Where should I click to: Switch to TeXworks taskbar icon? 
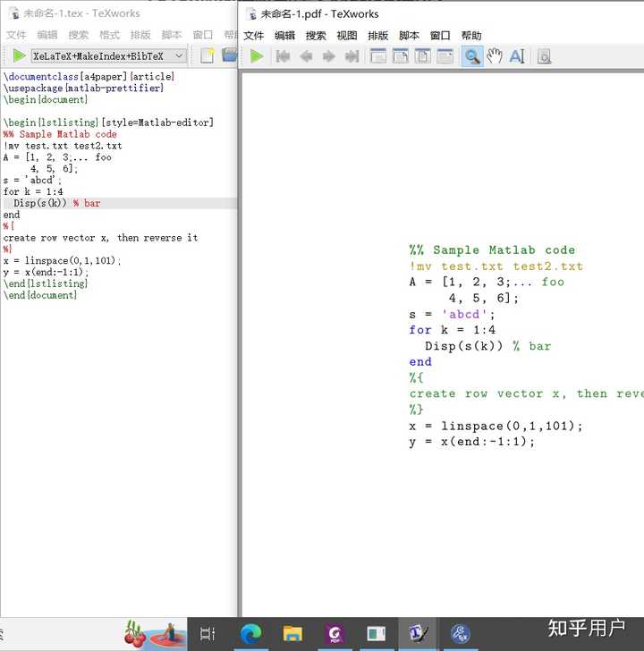point(418,633)
